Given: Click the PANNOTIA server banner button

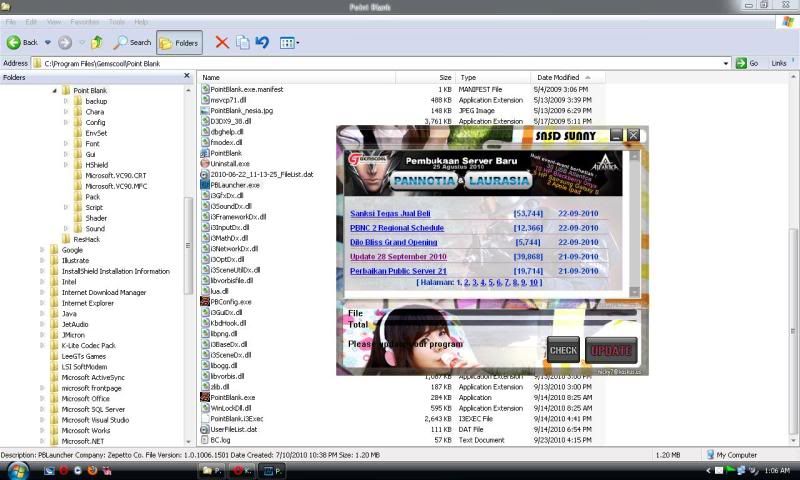Looking at the screenshot, I should point(424,181).
